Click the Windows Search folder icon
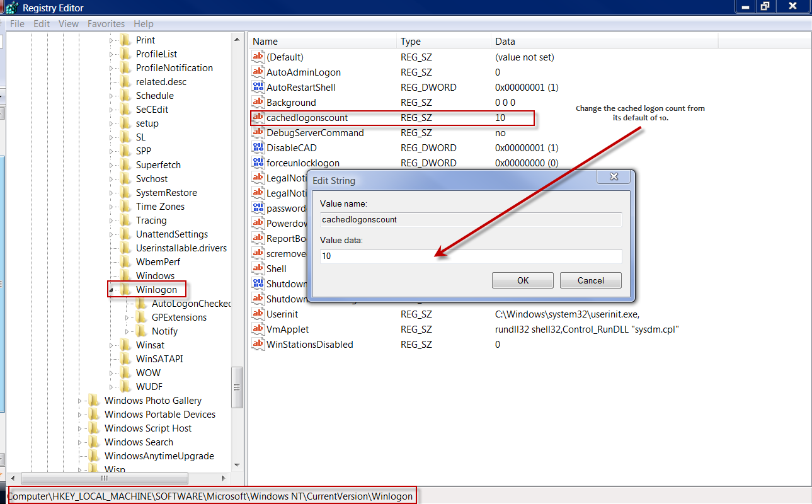Screen dimensions: 812x504 point(94,442)
